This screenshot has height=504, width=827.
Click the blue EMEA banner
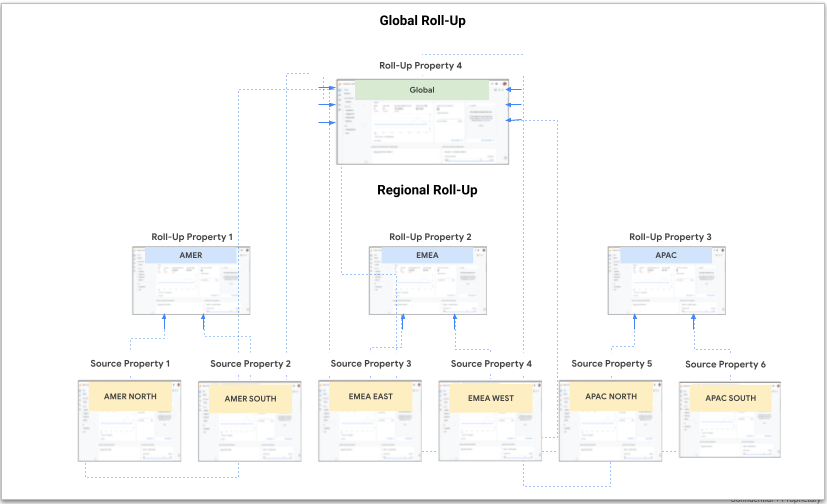(427, 255)
